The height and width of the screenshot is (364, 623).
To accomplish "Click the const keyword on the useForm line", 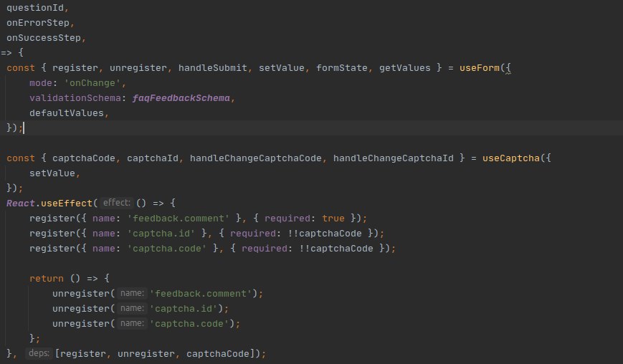I will (21, 68).
